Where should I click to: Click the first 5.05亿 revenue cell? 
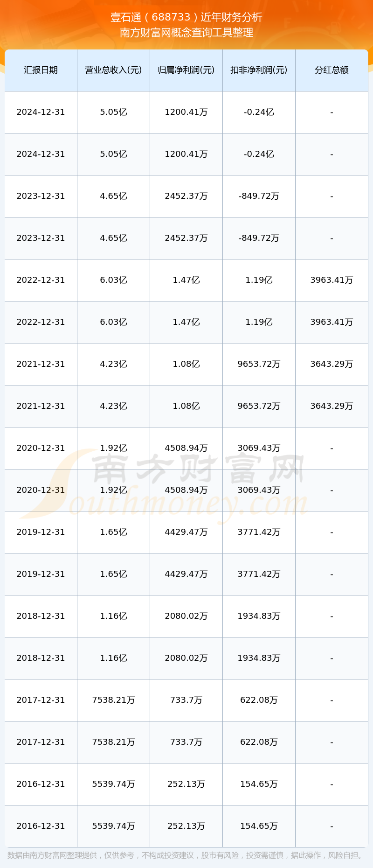pyautogui.click(x=113, y=112)
